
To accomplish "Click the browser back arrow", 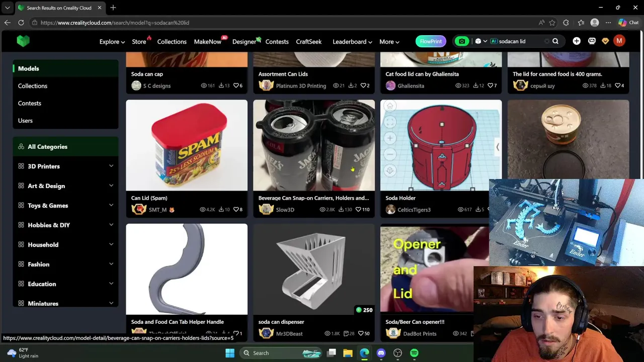I will [x=7, y=23].
